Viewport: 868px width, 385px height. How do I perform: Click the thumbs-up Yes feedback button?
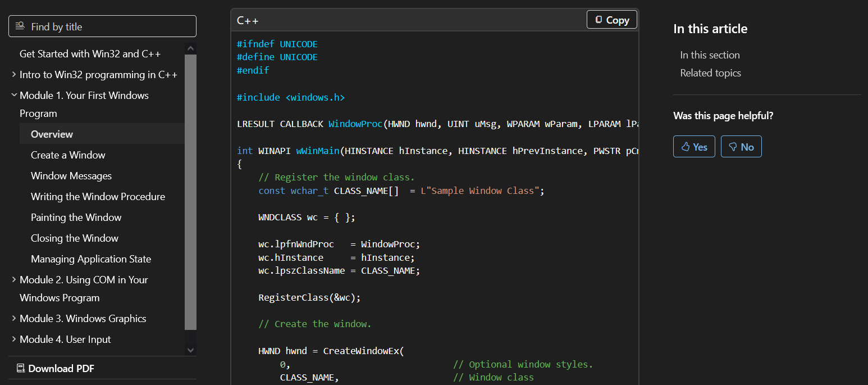click(x=694, y=147)
